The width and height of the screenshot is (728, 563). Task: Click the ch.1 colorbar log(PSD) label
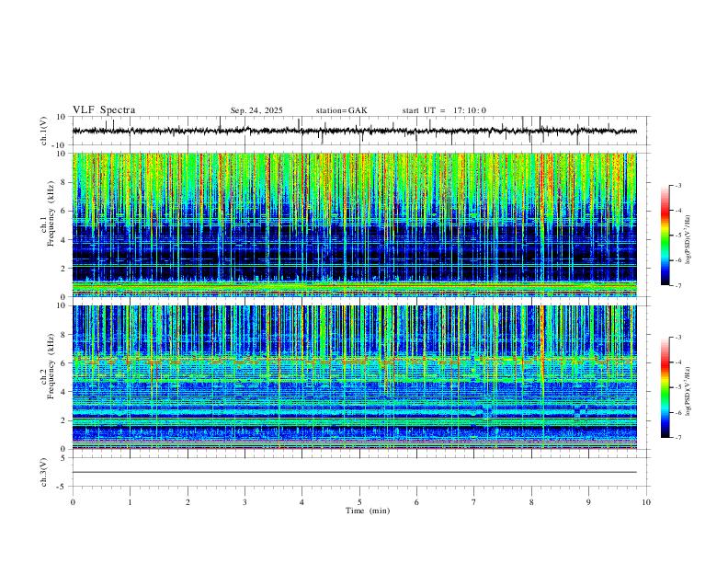688,240
